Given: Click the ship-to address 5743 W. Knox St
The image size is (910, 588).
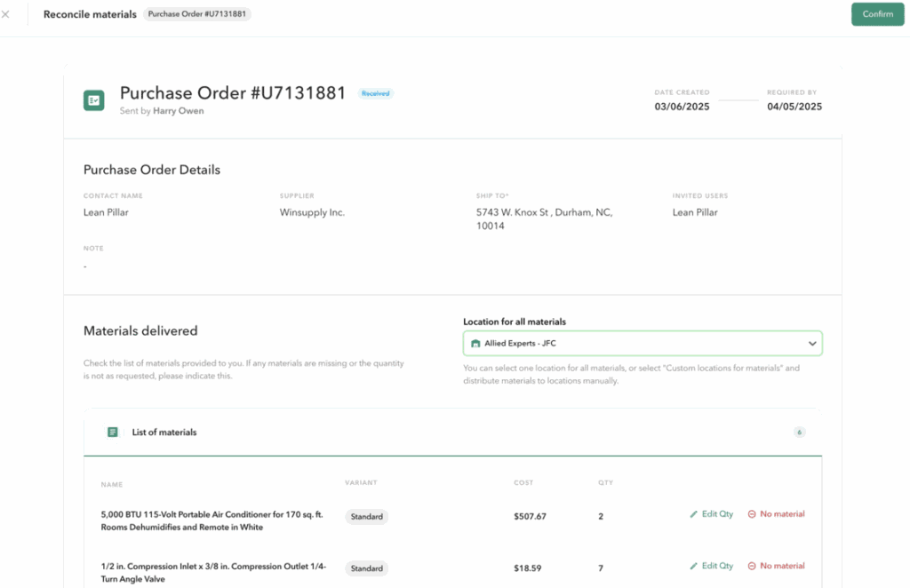Looking at the screenshot, I should click(545, 219).
